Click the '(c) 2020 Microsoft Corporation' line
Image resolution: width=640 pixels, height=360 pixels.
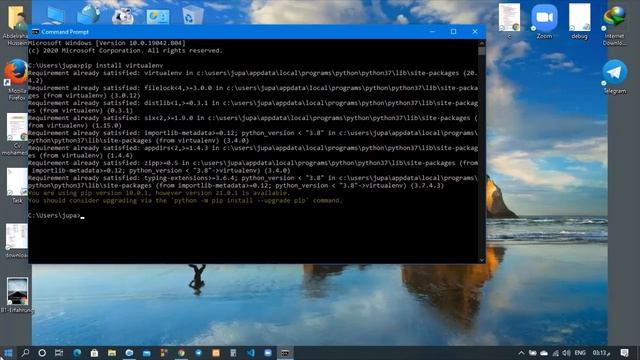pos(125,51)
